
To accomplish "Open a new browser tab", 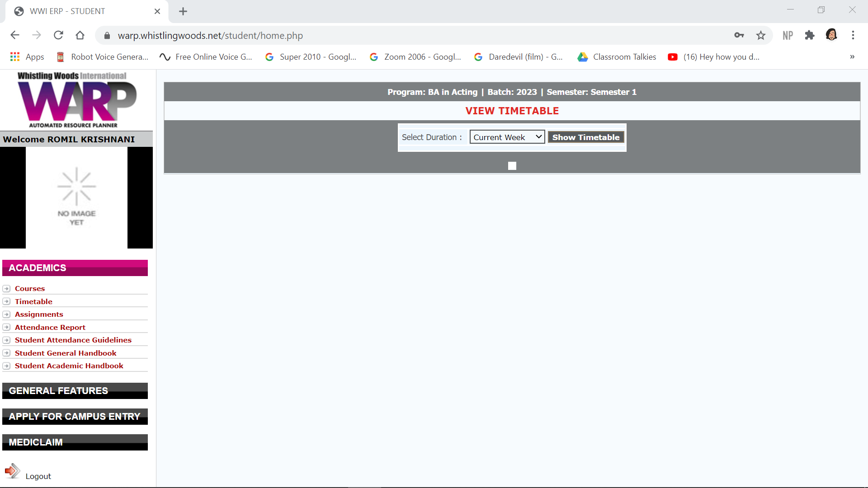I will (183, 11).
